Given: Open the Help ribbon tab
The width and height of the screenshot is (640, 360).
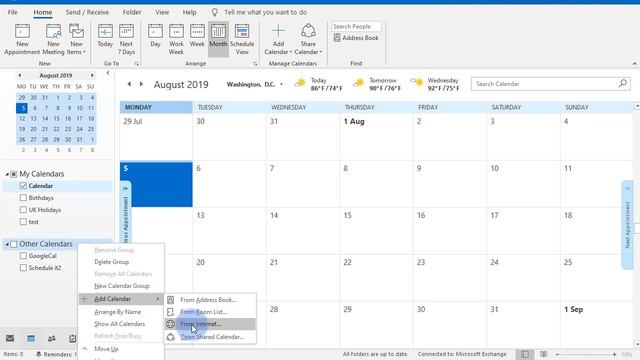Looking at the screenshot, I should click(x=189, y=12).
